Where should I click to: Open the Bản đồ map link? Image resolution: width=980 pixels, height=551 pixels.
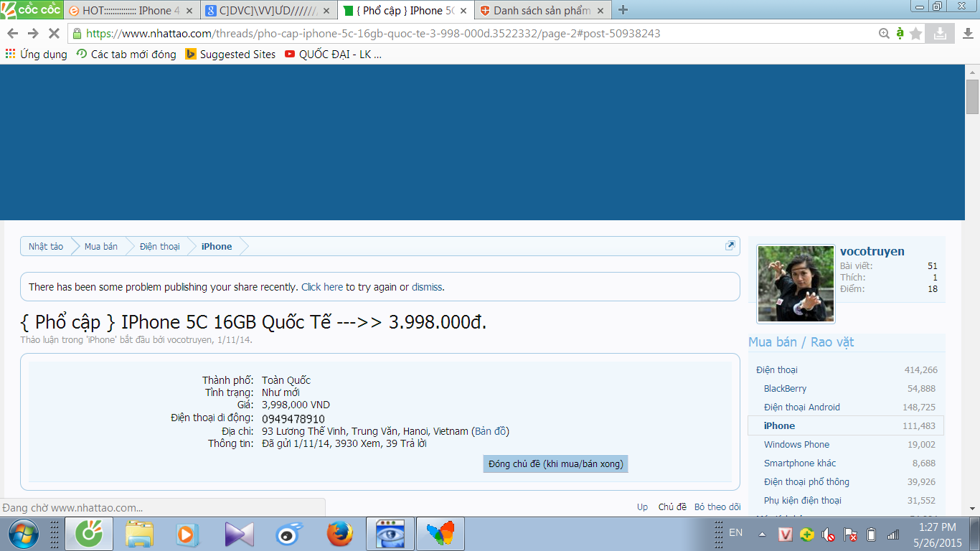[490, 431]
